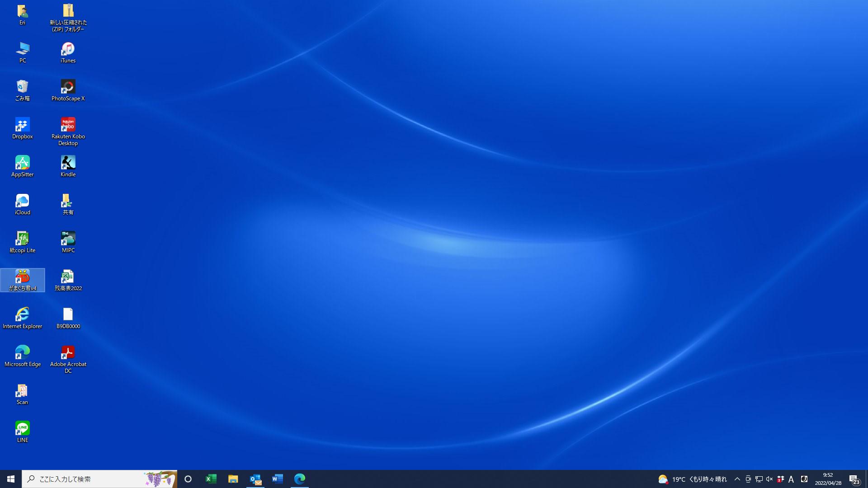This screenshot has height=488, width=868.
Task: Click the Word taskbar button
Action: [x=278, y=479]
